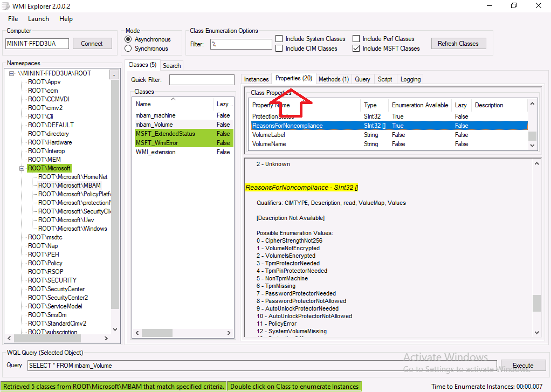This screenshot has height=392, width=551.
Task: Select the VolumeName property row
Action: coord(389,144)
